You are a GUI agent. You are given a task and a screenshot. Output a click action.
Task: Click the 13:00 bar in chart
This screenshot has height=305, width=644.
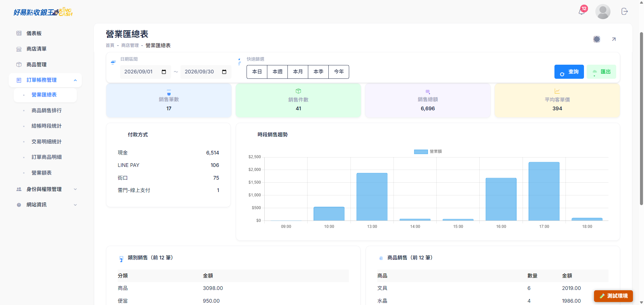click(x=372, y=197)
